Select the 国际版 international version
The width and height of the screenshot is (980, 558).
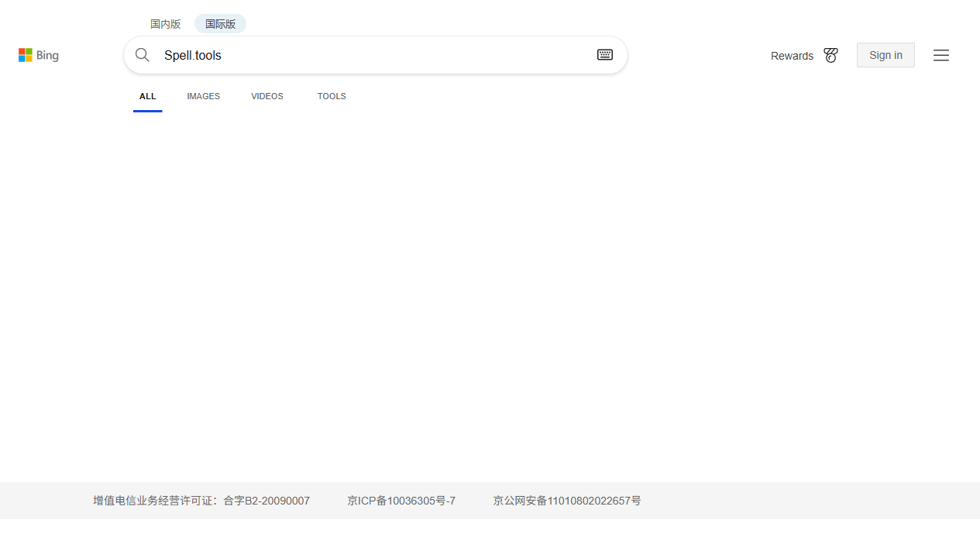click(220, 24)
